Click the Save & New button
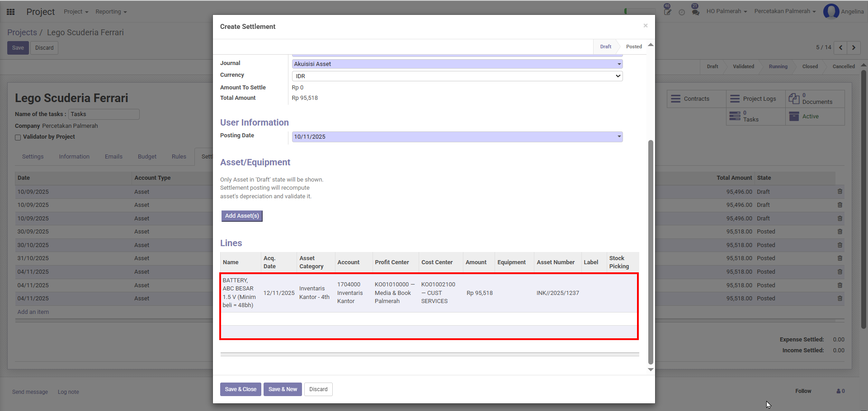The width and height of the screenshot is (868, 411). tap(283, 389)
